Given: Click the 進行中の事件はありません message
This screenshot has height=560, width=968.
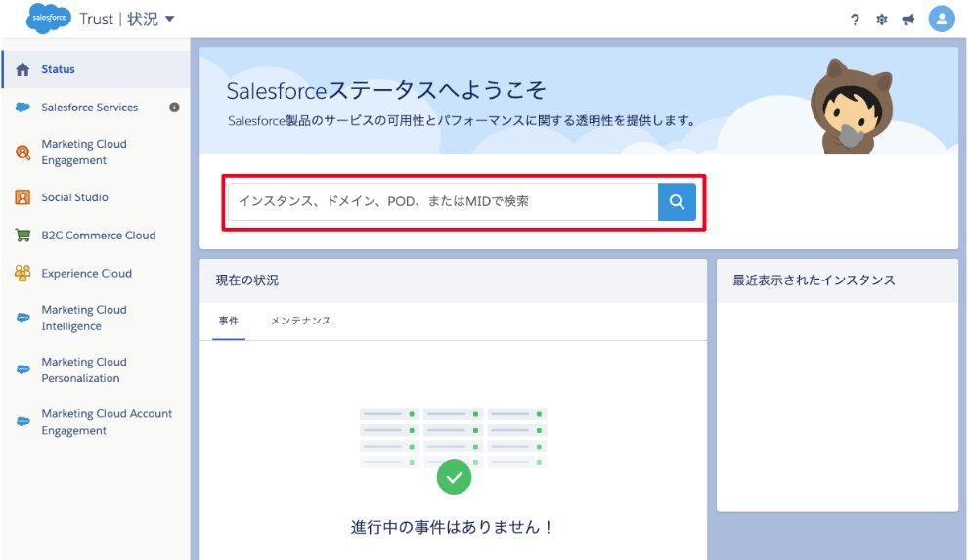Looking at the screenshot, I should pyautogui.click(x=452, y=527).
